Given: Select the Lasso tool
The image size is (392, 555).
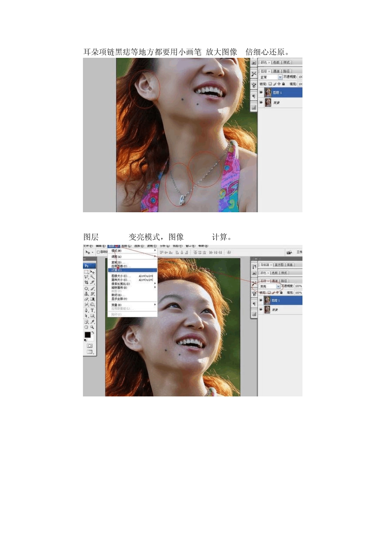Looking at the screenshot, I should pyautogui.click(x=86, y=277).
